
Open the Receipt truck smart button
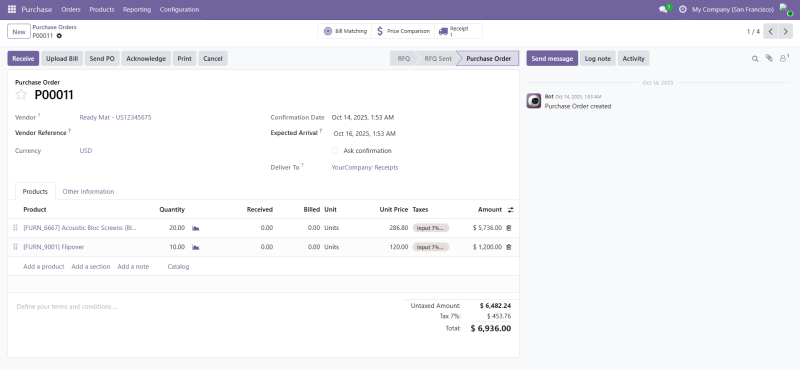pos(458,31)
